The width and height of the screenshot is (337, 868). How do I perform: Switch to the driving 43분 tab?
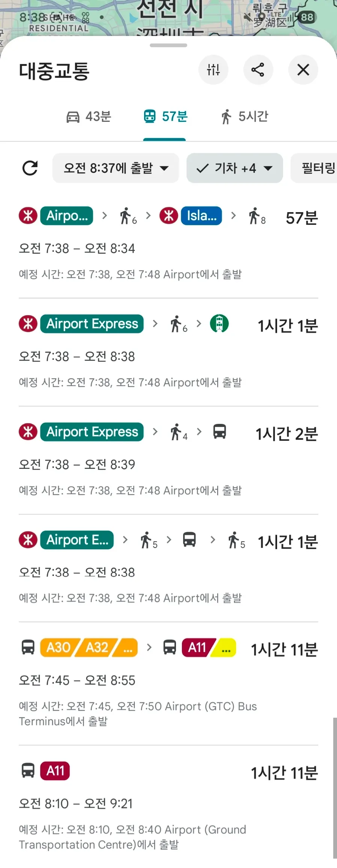[89, 117]
